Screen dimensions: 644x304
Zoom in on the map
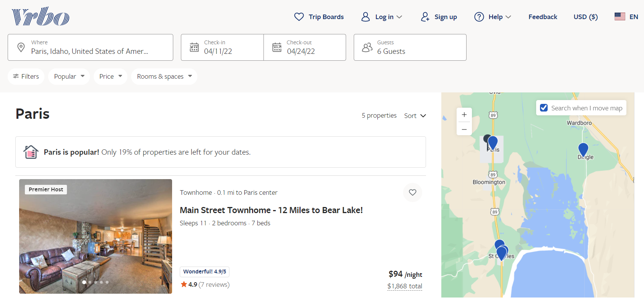[x=464, y=115]
